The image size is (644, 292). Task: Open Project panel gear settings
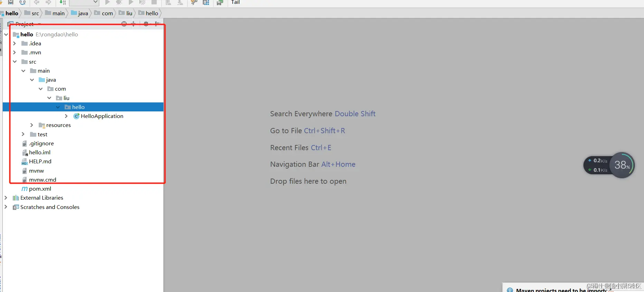146,24
